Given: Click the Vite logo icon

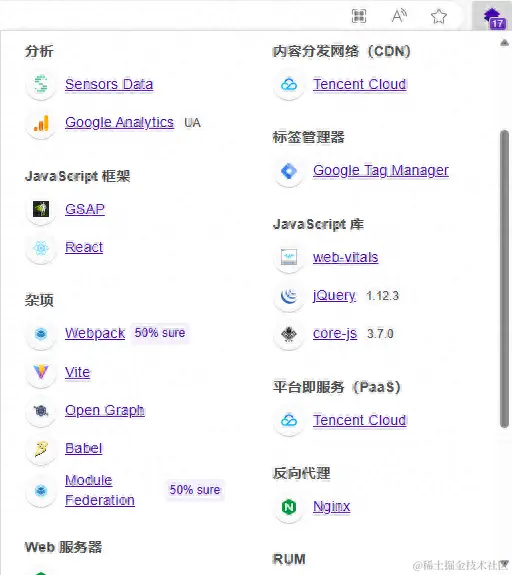Looking at the screenshot, I should [41, 372].
